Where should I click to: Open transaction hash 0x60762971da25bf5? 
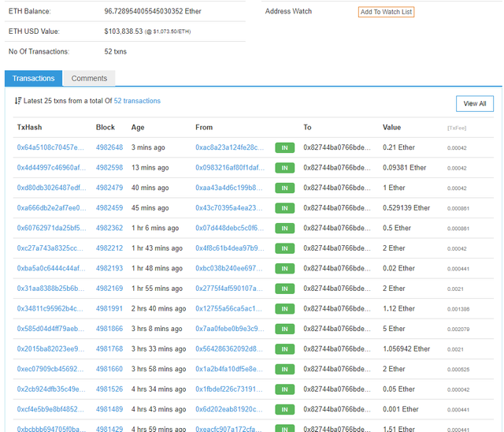click(x=51, y=228)
